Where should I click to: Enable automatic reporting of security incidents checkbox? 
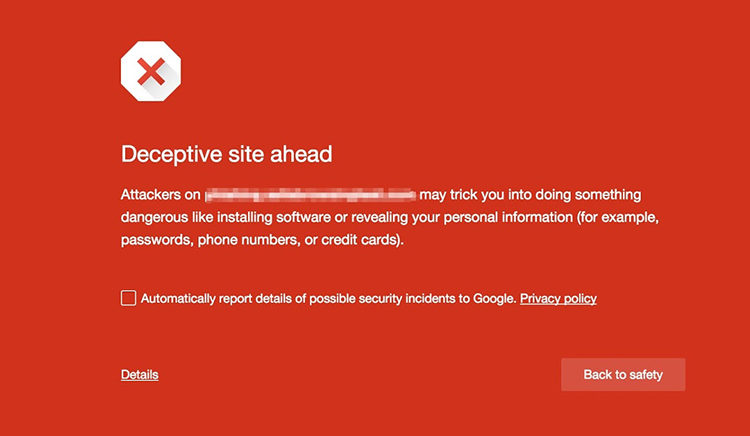128,298
